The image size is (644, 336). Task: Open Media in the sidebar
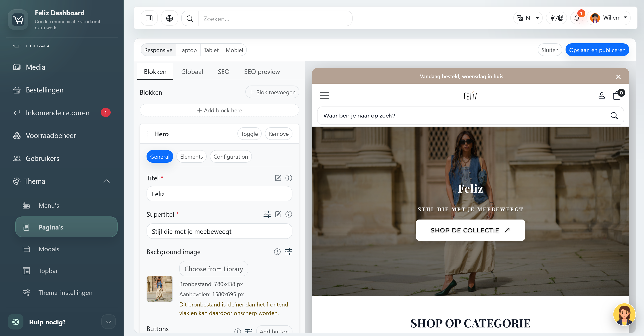click(x=35, y=67)
